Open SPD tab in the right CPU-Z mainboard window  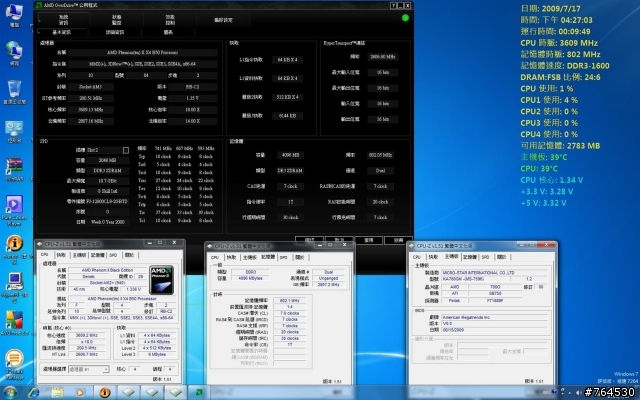485,257
